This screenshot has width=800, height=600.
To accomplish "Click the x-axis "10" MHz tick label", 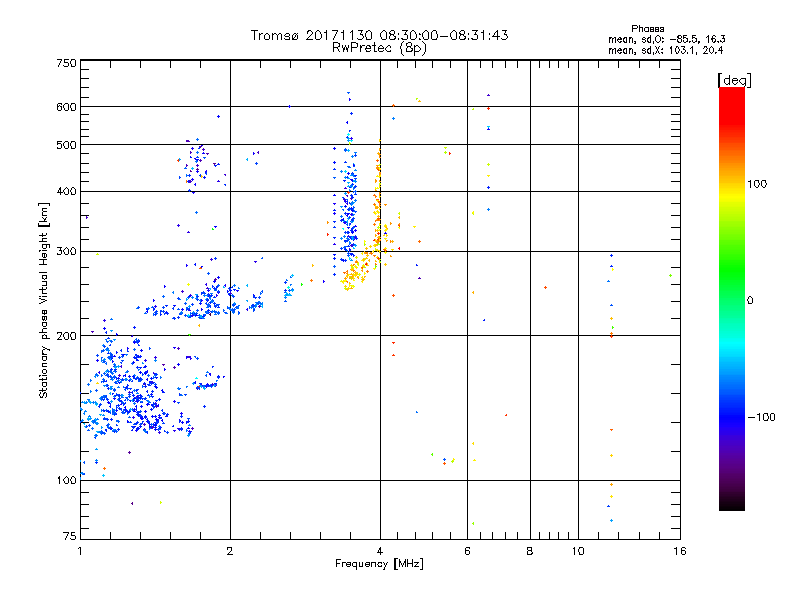I will [x=578, y=551].
